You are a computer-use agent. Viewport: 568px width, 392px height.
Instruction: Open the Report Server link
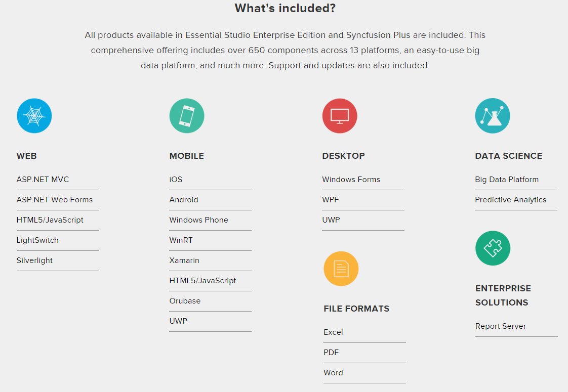[500, 326]
